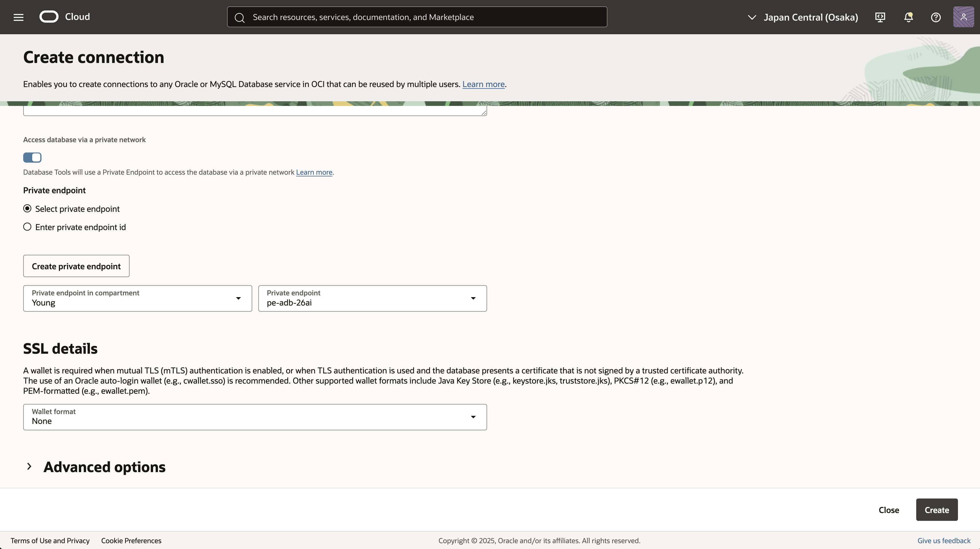The width and height of the screenshot is (980, 549).
Task: Open the profile avatar menu
Action: 964,17
